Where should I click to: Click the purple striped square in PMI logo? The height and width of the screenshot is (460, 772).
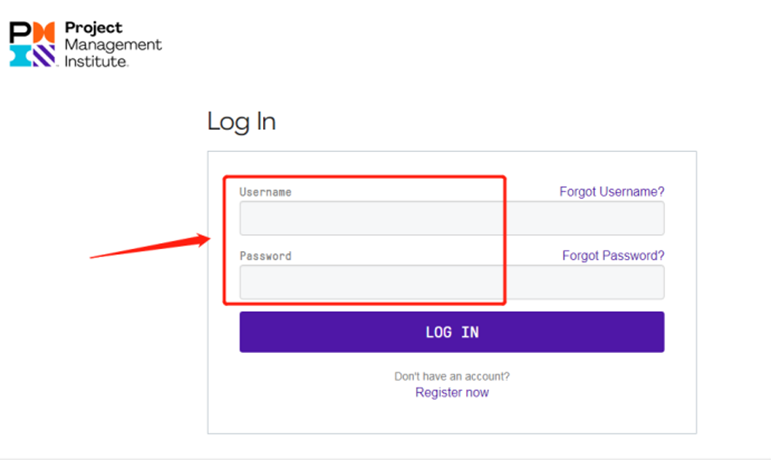43,55
